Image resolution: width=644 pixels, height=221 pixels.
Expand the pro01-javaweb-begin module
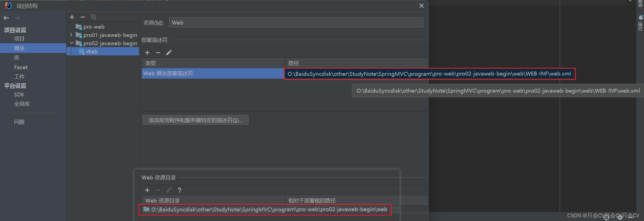(x=71, y=35)
